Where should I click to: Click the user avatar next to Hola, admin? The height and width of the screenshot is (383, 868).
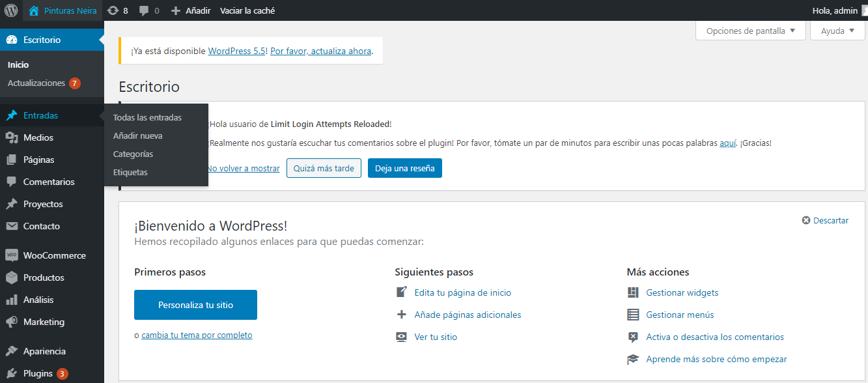point(865,10)
